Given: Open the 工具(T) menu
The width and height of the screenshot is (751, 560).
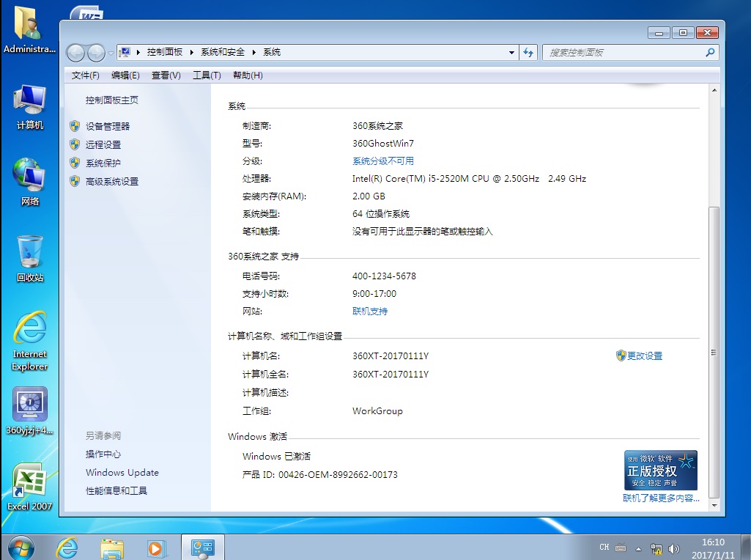Looking at the screenshot, I should (x=207, y=75).
